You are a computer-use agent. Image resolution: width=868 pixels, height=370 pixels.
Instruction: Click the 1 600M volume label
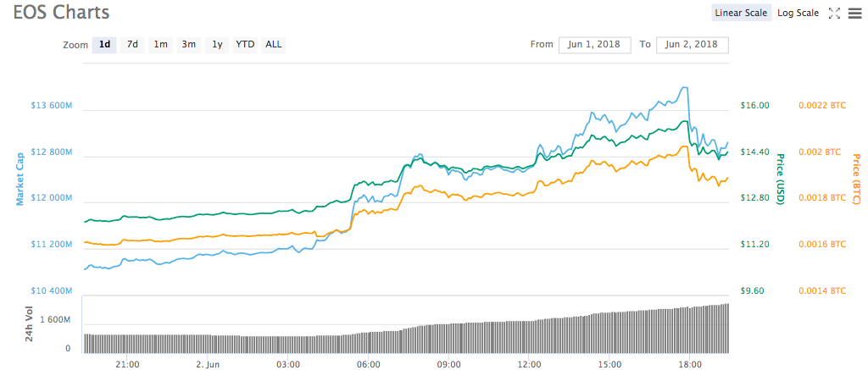point(55,320)
